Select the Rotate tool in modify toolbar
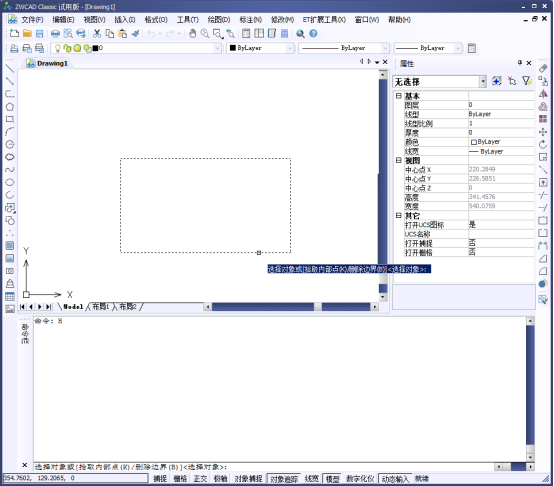Viewport: 554px width, 486px height. point(543,144)
